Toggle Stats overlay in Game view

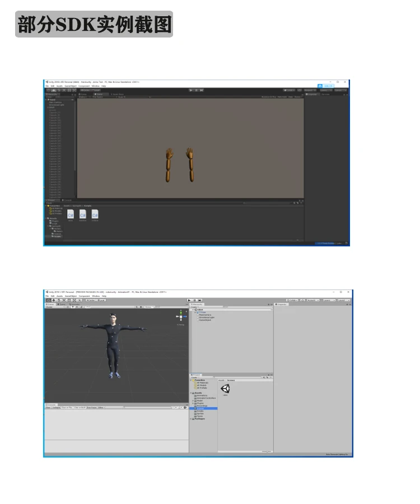pos(290,97)
